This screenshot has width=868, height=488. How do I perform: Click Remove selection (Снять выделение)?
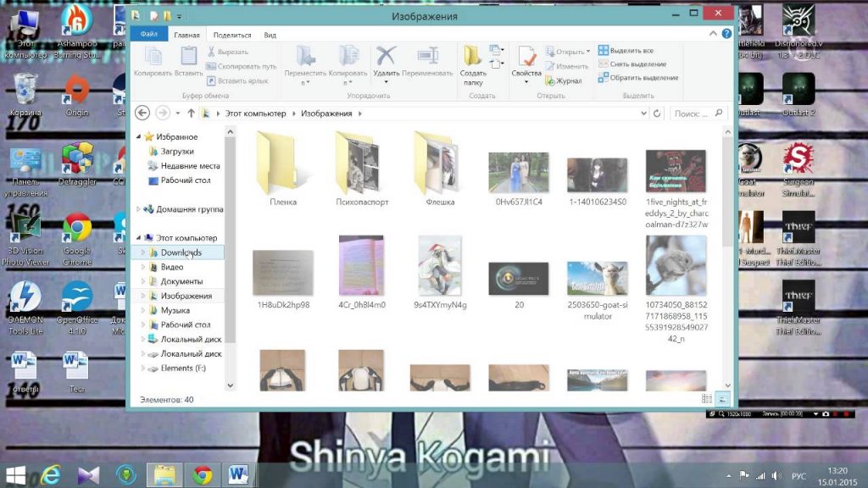coord(632,64)
